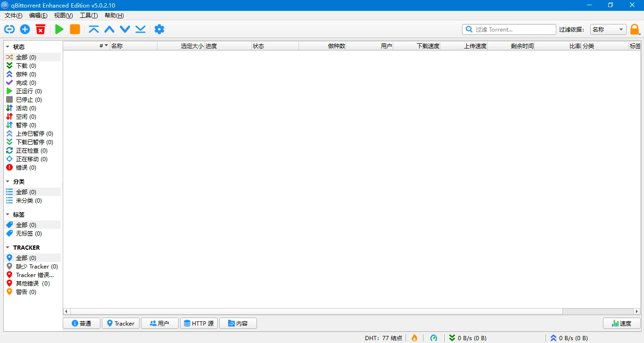Click the add torrent file plus icon
Screen dimensions: 644x343
coord(25,29)
